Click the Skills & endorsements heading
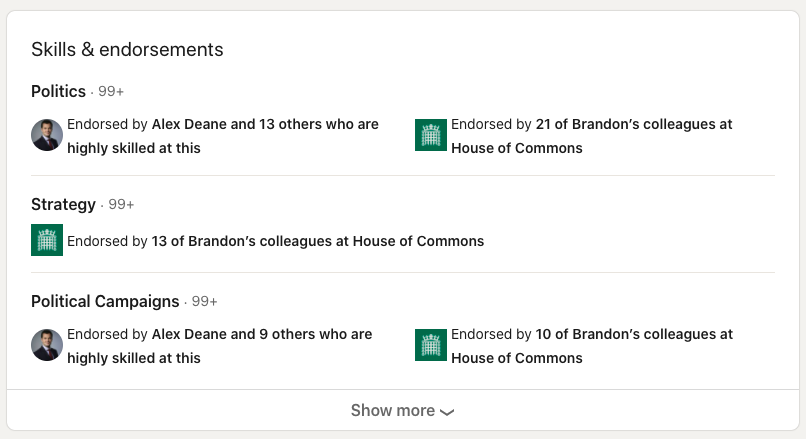This screenshot has width=806, height=439. [127, 49]
